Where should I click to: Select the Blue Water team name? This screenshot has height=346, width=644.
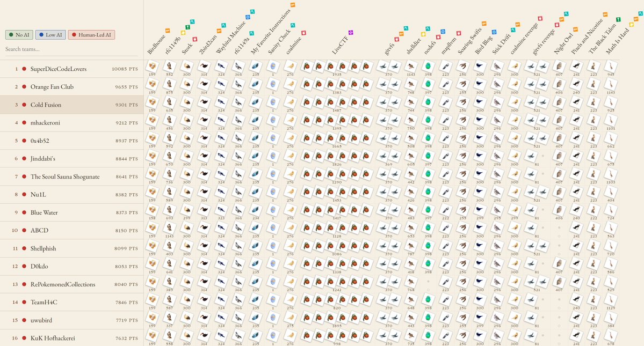(44, 212)
